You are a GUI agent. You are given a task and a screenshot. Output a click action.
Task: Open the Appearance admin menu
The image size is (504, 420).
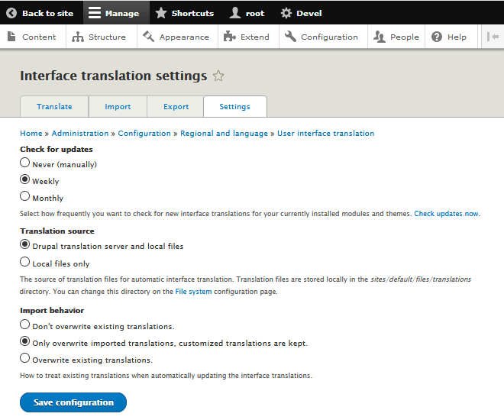pyautogui.click(x=177, y=37)
